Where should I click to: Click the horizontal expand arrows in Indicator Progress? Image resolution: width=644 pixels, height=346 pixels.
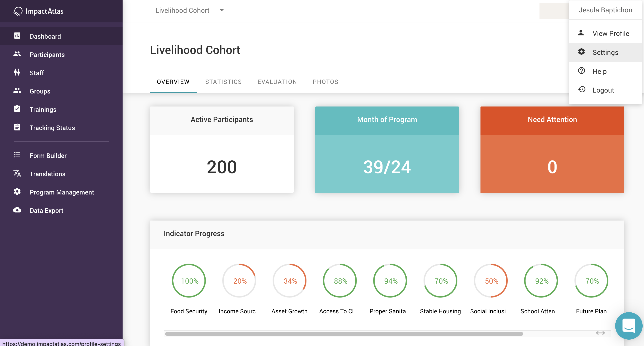pyautogui.click(x=600, y=333)
